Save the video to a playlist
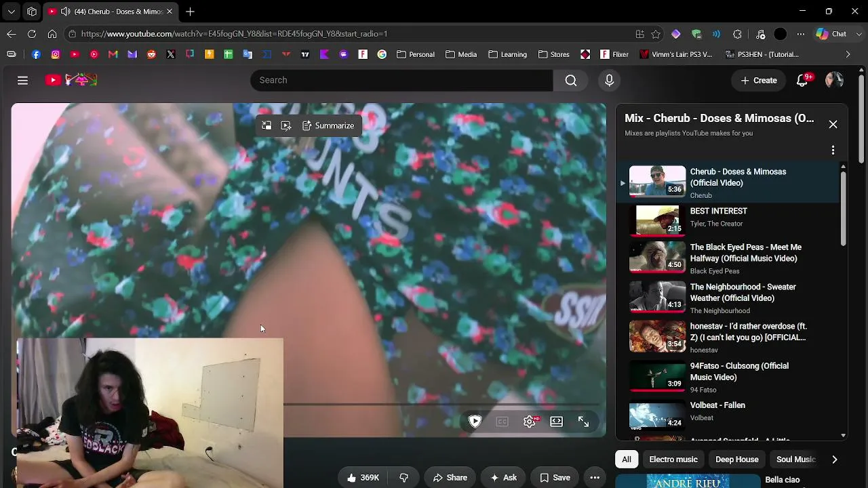868x488 pixels. pyautogui.click(x=555, y=478)
